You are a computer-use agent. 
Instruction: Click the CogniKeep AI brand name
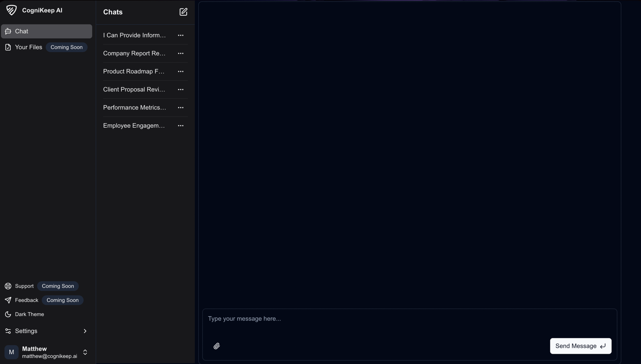click(x=42, y=10)
